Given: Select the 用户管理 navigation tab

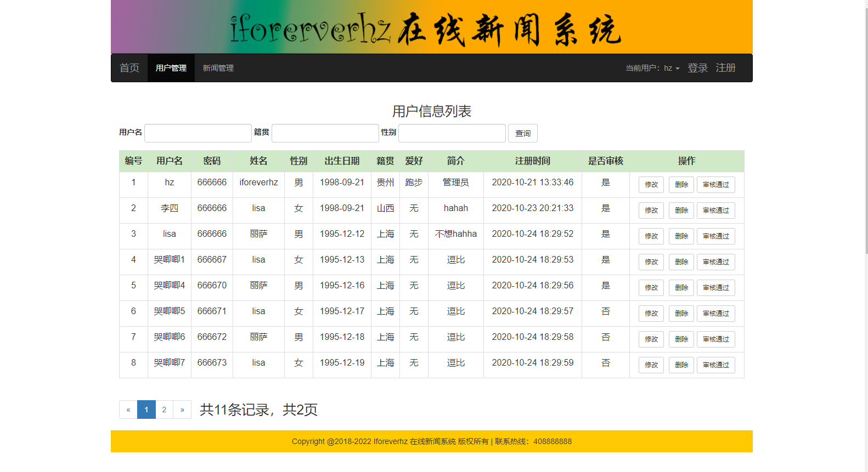Looking at the screenshot, I should [x=171, y=68].
